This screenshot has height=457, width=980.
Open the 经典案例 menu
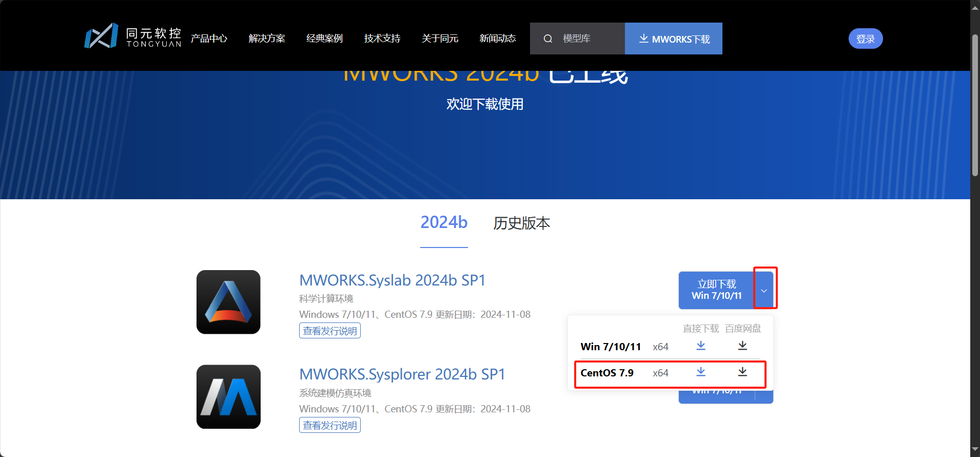coord(324,39)
